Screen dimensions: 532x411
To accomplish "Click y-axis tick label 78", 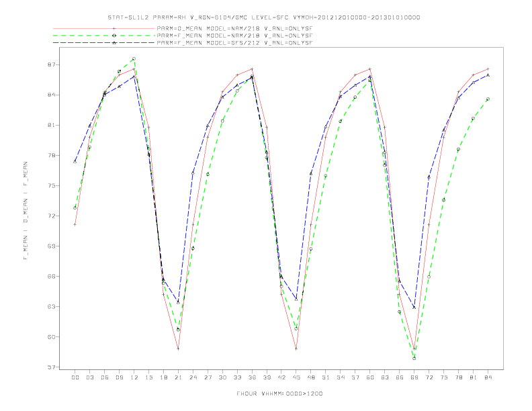I will click(52, 155).
